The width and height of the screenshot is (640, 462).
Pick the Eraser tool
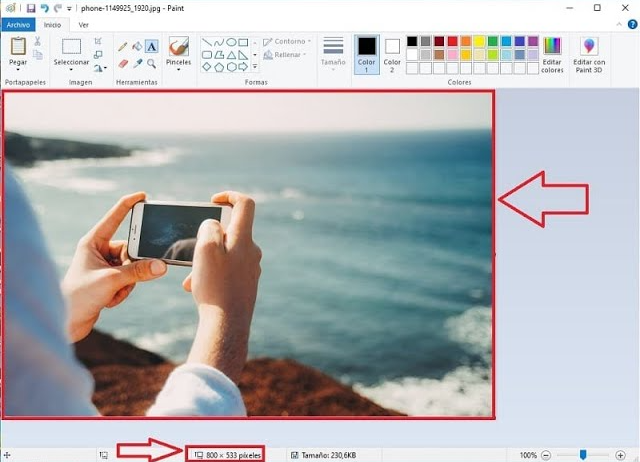point(122,63)
